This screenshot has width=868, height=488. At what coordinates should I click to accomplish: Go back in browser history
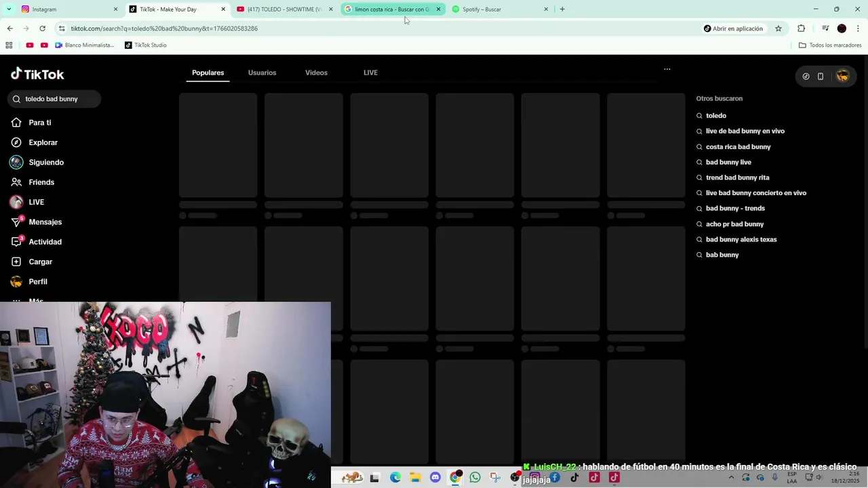9,28
